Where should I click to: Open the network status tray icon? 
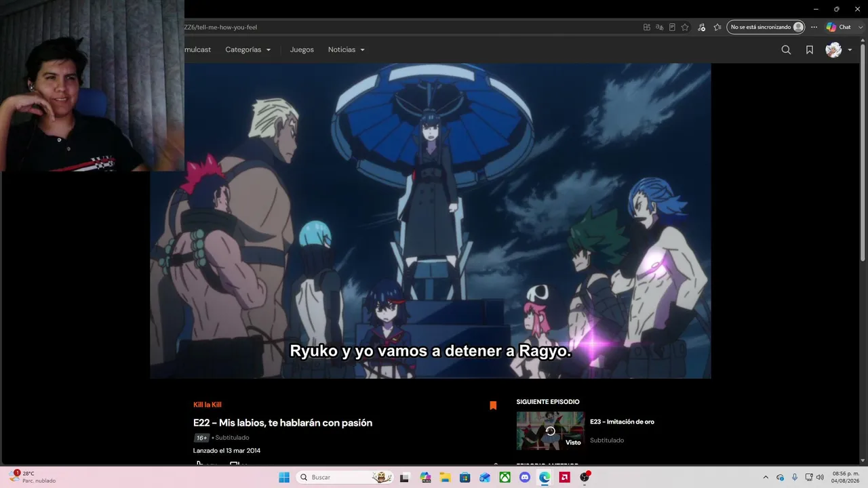tap(809, 477)
